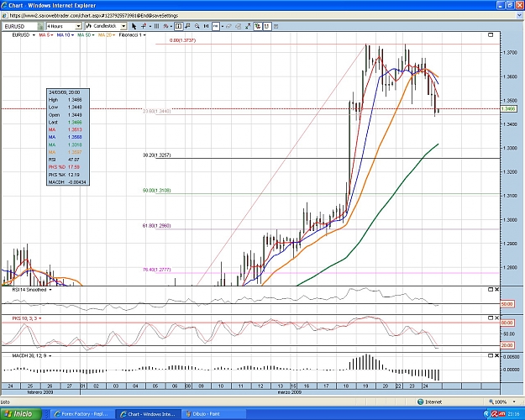Switch to Chart - Windows Internet Explorer taskbar button

click(148, 414)
